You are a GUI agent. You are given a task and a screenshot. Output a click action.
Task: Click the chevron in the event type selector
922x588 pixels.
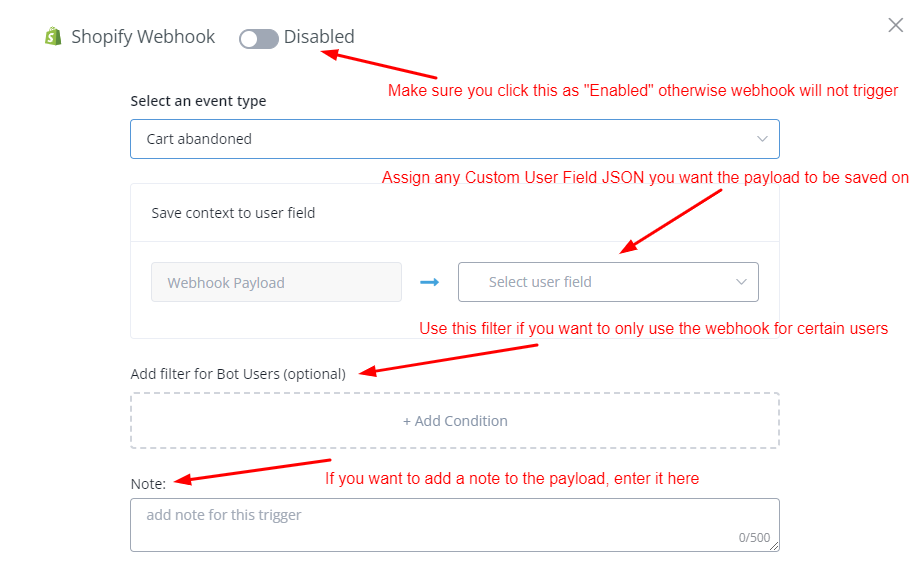click(x=763, y=139)
